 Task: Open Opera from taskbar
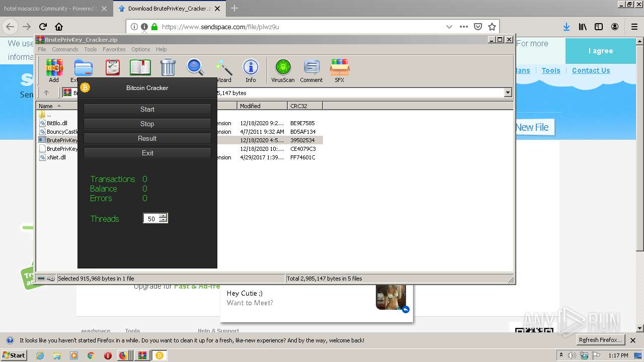point(107,355)
